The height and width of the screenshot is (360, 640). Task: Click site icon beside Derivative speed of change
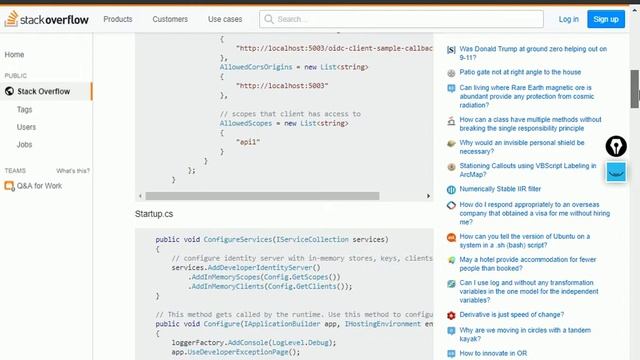[x=451, y=315]
